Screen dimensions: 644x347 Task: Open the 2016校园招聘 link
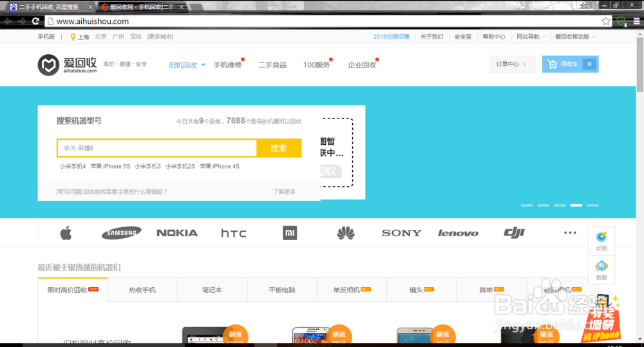coord(391,37)
